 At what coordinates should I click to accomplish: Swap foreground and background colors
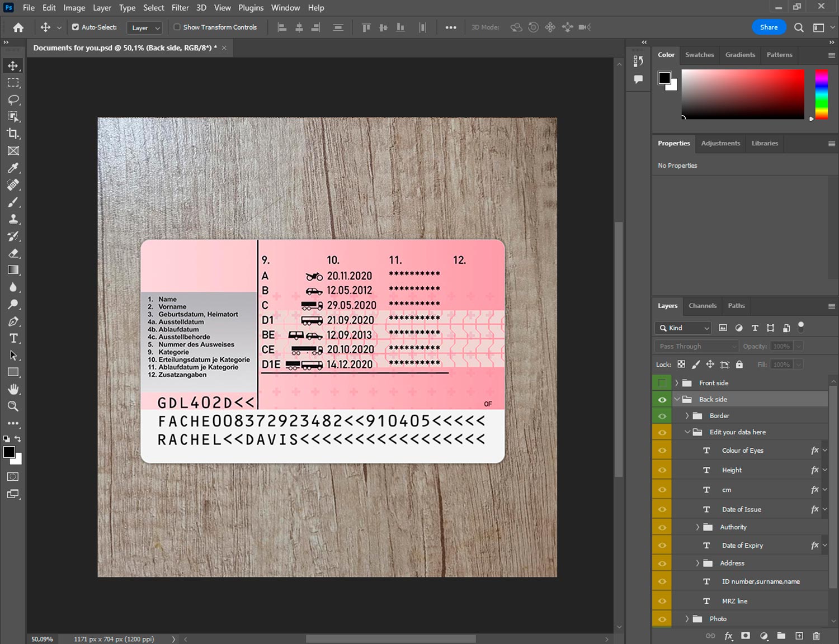point(18,439)
